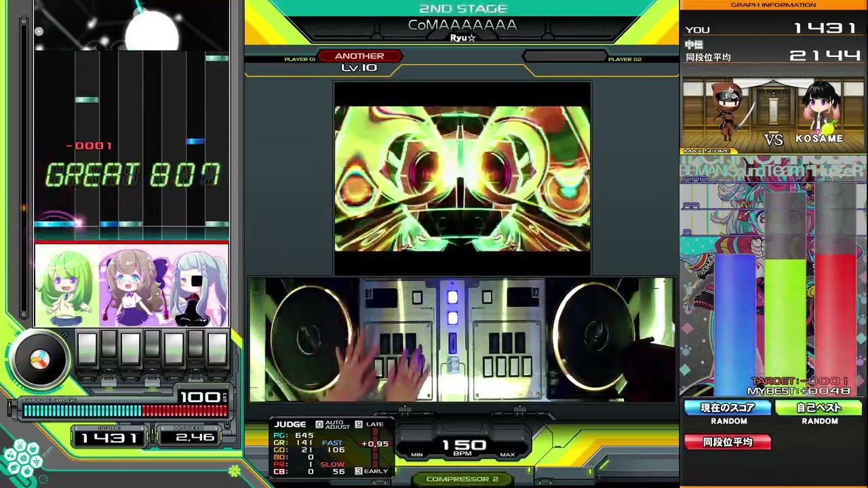Viewport: 868px width, 488px height.
Task: Click the background animation video
Action: coord(462,178)
